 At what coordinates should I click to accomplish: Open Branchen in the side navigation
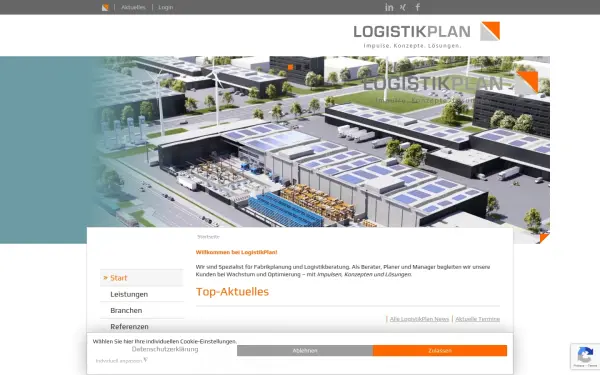[142, 310]
